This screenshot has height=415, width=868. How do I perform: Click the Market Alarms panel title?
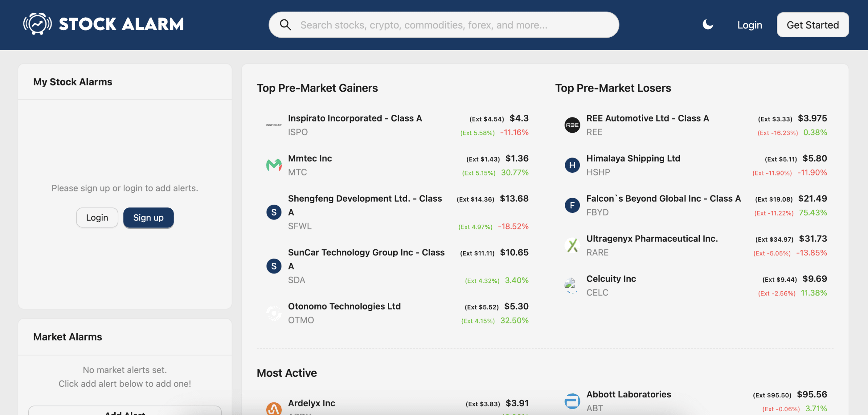[67, 337]
